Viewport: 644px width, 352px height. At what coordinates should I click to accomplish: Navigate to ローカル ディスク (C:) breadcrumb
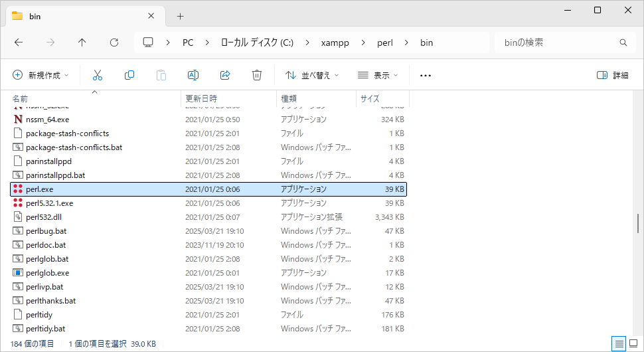(257, 43)
